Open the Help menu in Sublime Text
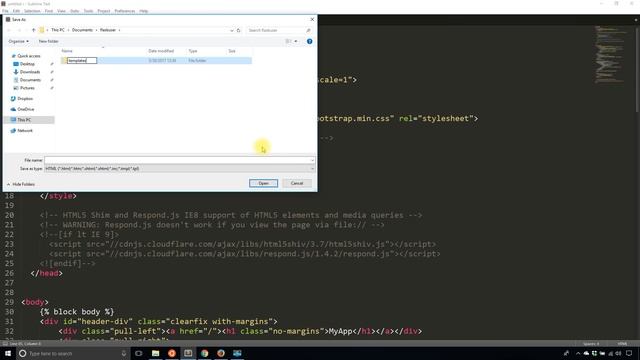 click(x=143, y=11)
